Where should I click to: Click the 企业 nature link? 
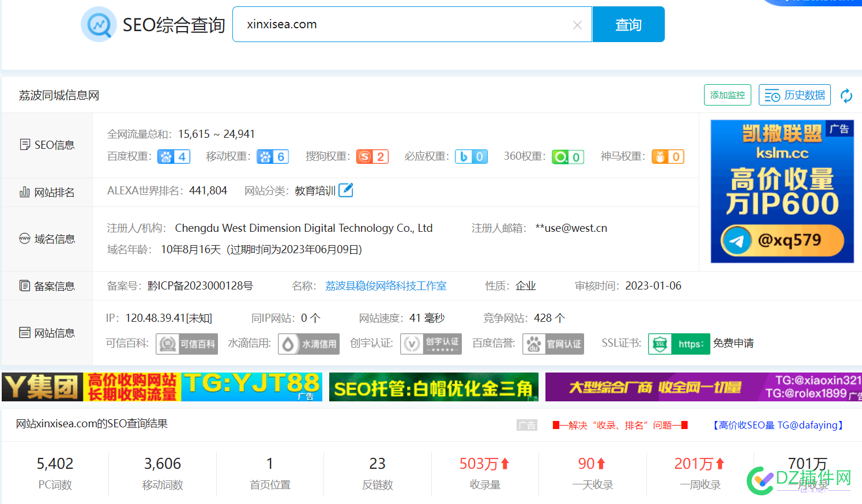[x=526, y=285]
